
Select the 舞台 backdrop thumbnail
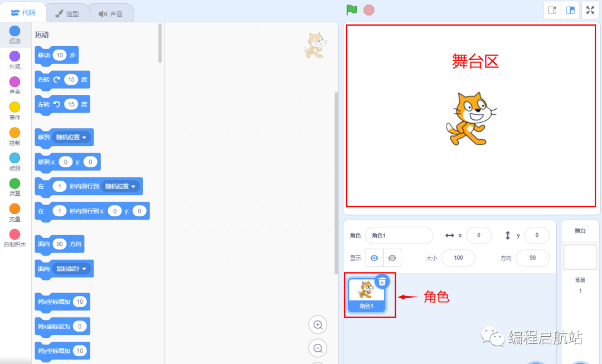pyautogui.click(x=580, y=258)
